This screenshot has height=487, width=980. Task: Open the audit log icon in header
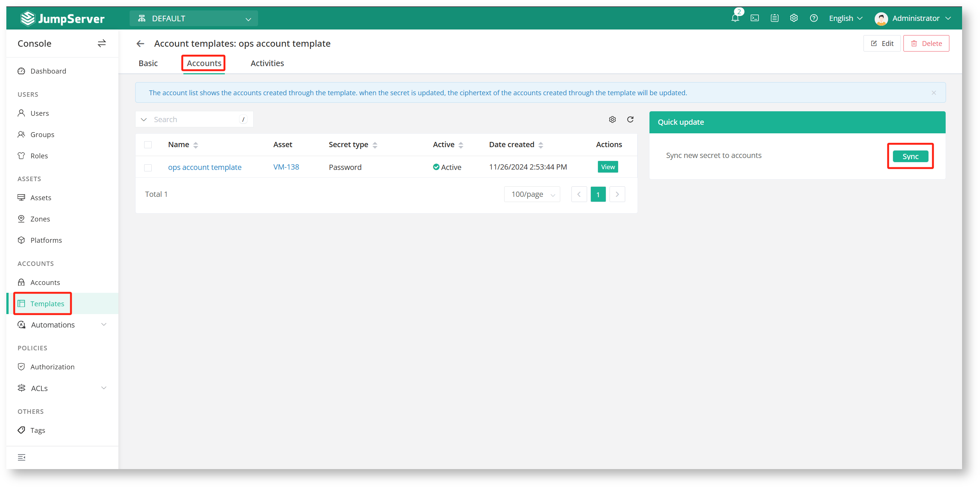pos(775,18)
